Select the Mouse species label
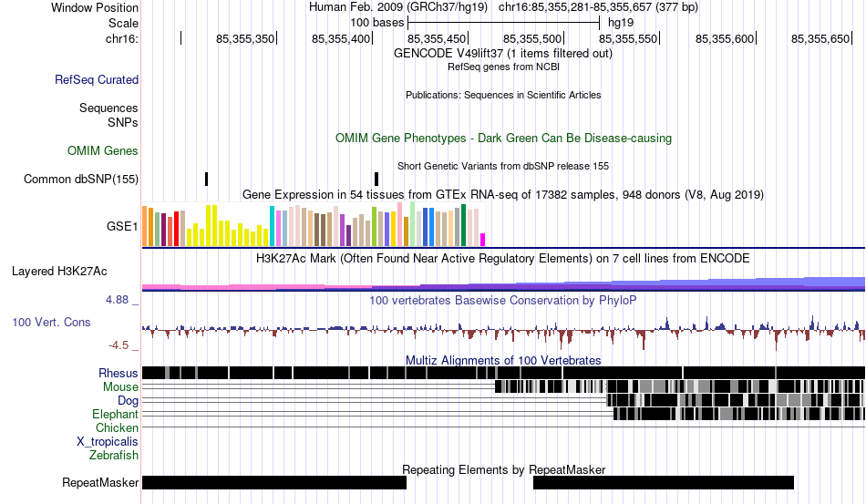Screen dimensions: 866x504 tap(120, 387)
